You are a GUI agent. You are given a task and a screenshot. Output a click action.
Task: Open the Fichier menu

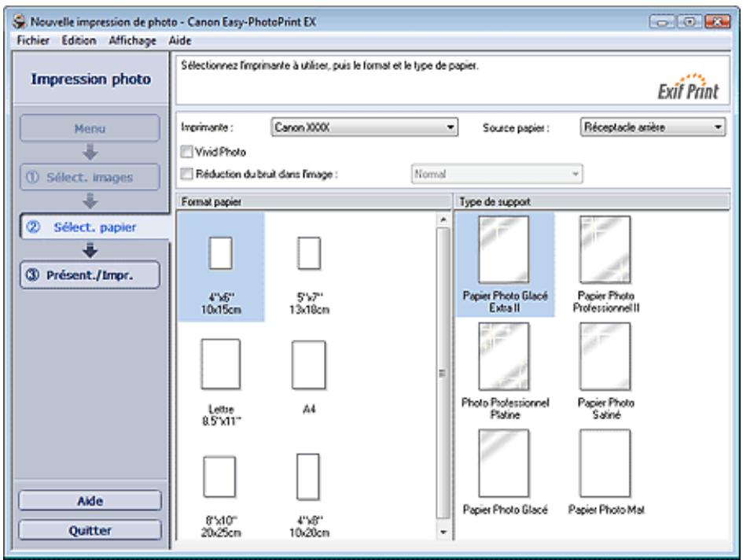coord(33,40)
